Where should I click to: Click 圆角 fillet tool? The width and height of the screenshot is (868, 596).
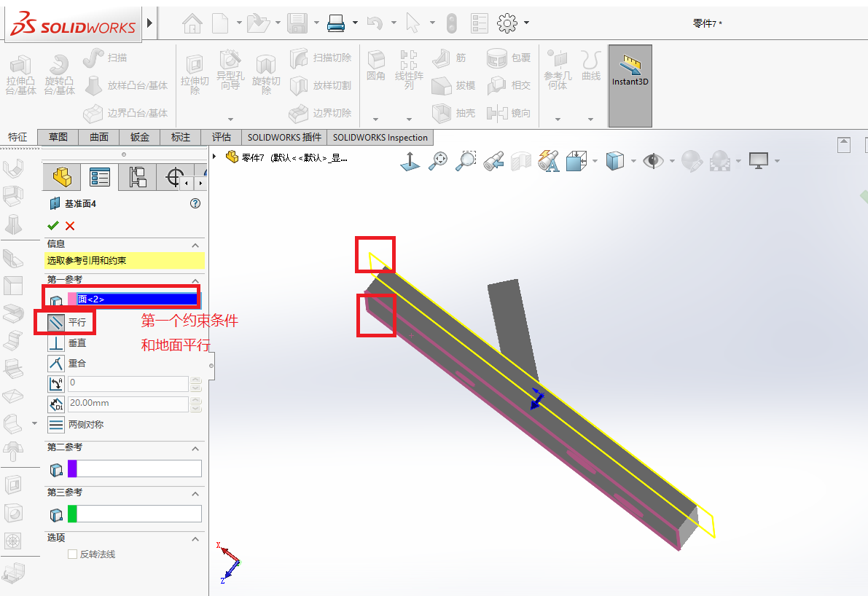click(x=376, y=66)
